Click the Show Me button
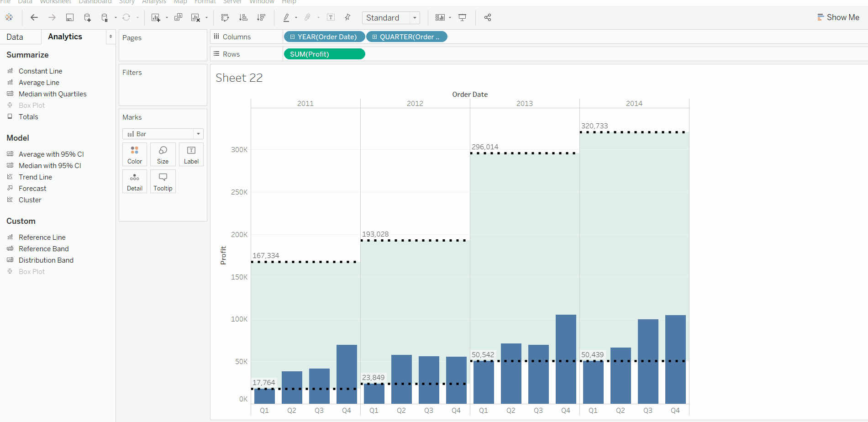The width and height of the screenshot is (868, 422). click(x=838, y=17)
